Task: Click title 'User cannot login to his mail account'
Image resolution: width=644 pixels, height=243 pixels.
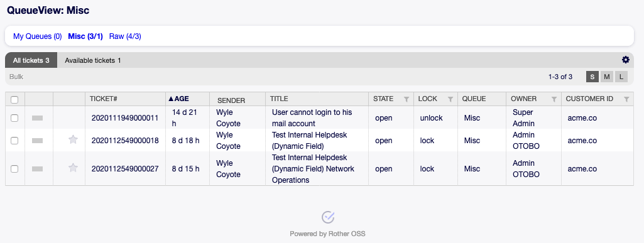Action: pyautogui.click(x=312, y=118)
